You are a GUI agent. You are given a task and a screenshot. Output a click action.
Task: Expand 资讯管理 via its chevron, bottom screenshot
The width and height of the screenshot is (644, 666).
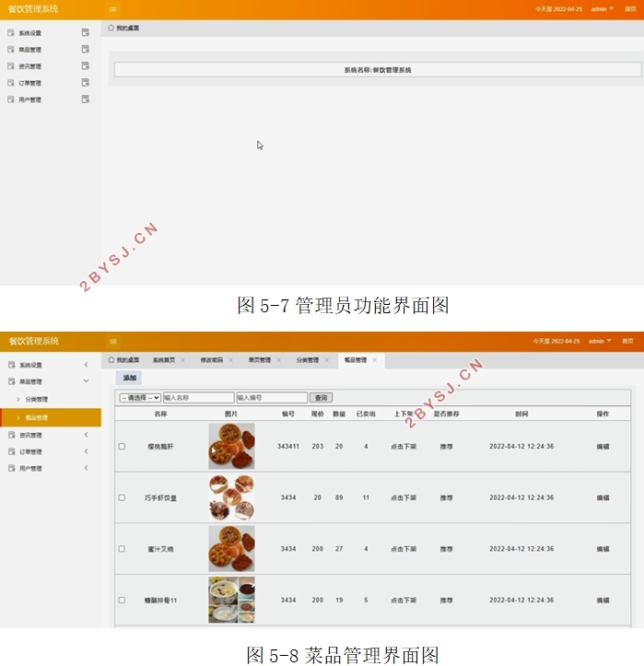click(x=87, y=435)
